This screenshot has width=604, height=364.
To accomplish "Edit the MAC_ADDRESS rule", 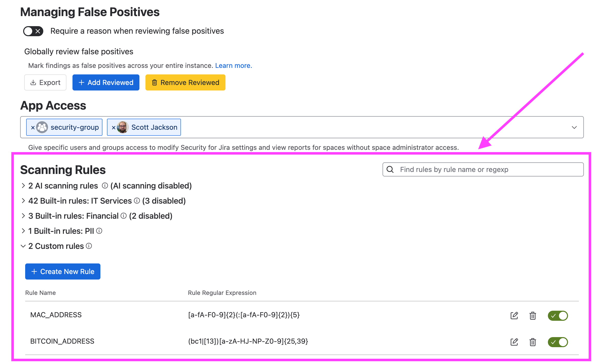I will pos(514,315).
